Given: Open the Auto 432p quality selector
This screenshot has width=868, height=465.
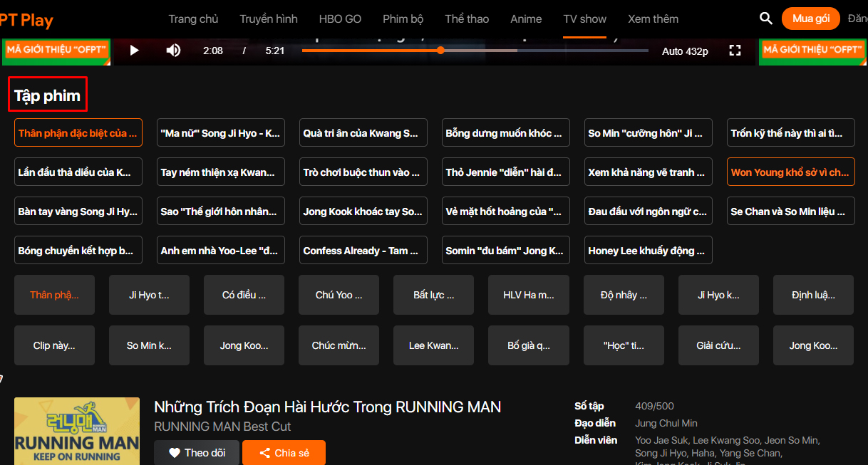Looking at the screenshot, I should [685, 51].
